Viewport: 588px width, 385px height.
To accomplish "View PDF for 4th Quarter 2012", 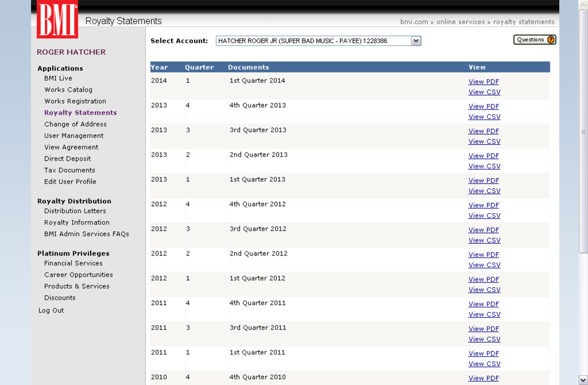I will pos(484,205).
